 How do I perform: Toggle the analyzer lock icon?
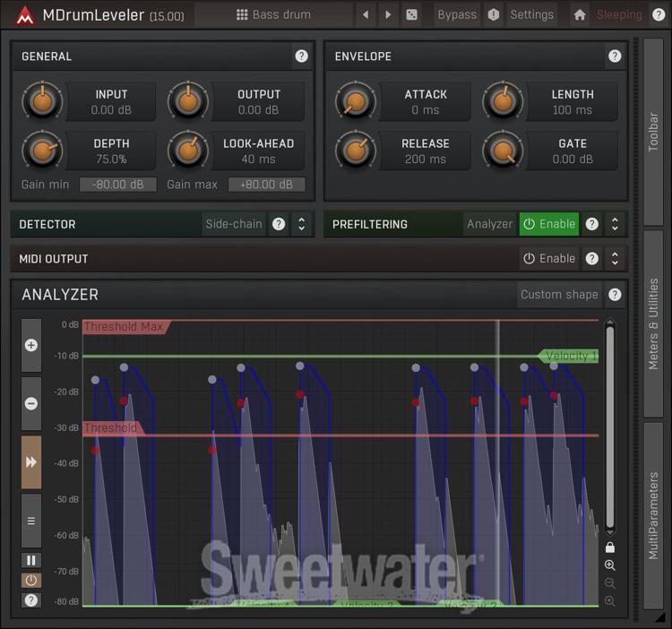point(610,547)
